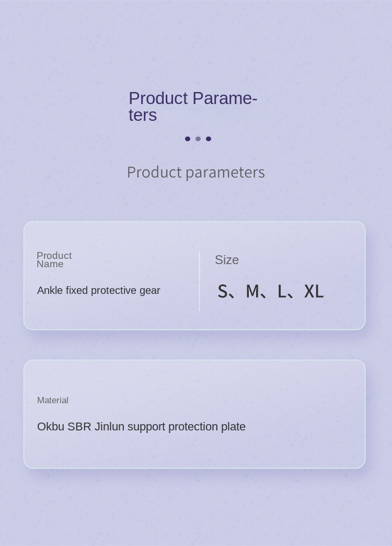Image resolution: width=392 pixels, height=546 pixels.
Task: Click the dark left pagination dot
Action: (188, 139)
